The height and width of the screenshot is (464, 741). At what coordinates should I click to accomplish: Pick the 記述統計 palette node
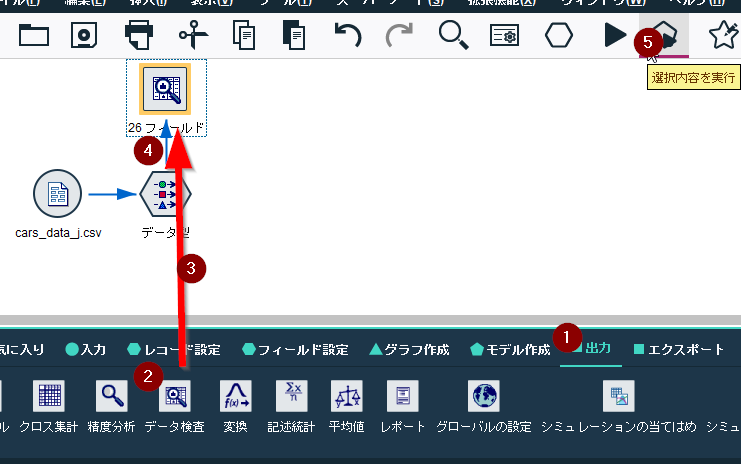pos(292,396)
